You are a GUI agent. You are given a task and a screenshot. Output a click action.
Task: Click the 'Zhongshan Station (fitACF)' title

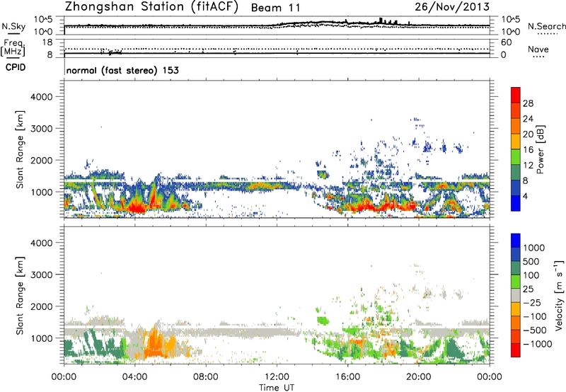(x=151, y=7)
